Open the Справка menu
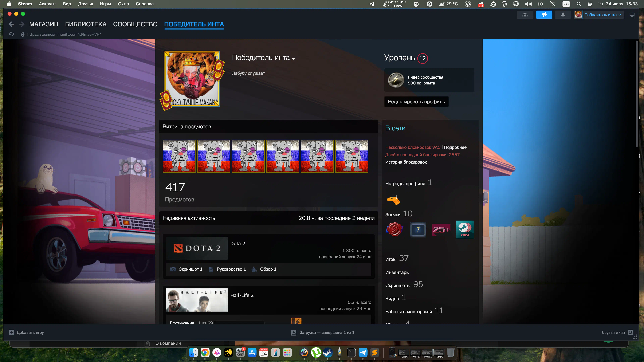 [145, 4]
